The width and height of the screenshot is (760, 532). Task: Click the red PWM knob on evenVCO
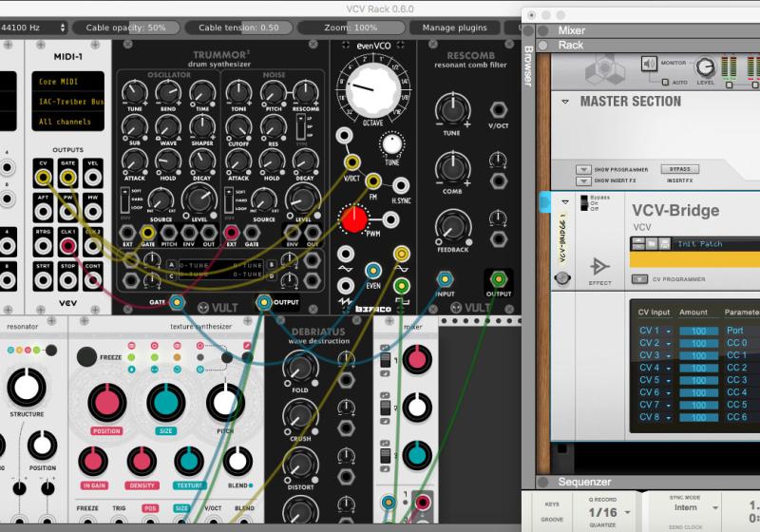click(x=354, y=219)
